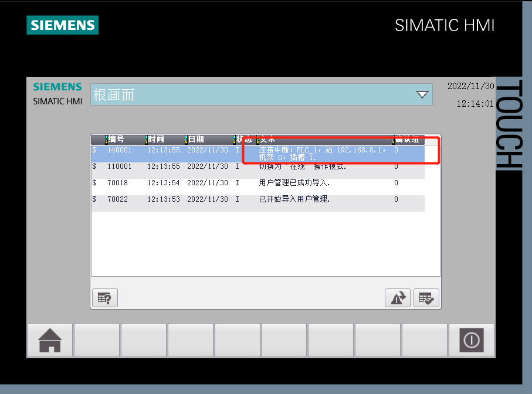532x394 pixels.
Task: Select alarm row 70022 用户管理 import started
Action: pyautogui.click(x=258, y=199)
